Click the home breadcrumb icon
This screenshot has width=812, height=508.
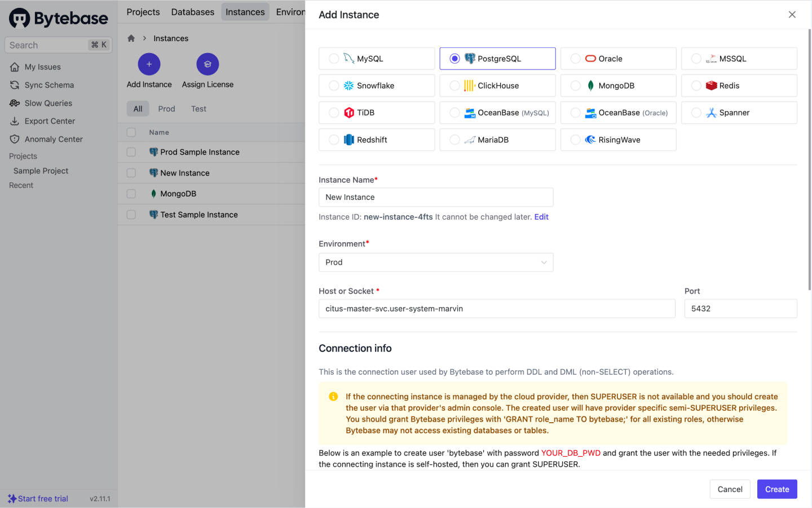(131, 38)
